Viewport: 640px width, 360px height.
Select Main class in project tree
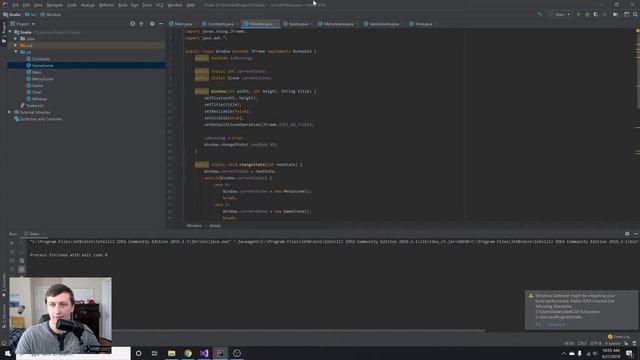pyautogui.click(x=36, y=72)
